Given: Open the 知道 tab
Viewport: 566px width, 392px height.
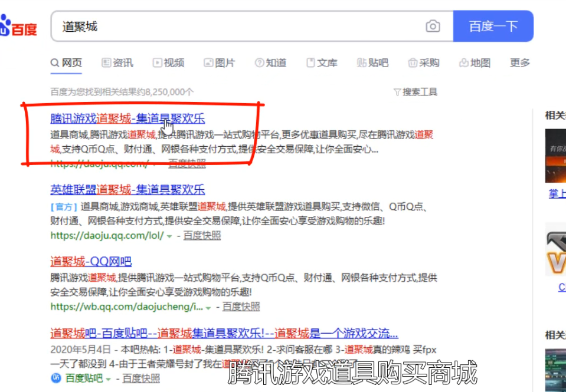Looking at the screenshot, I should pos(271,62).
